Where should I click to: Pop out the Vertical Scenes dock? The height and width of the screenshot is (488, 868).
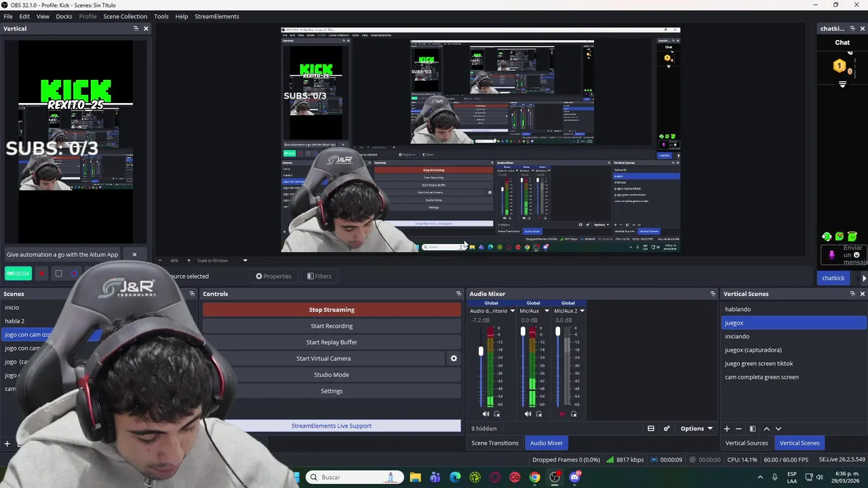click(x=852, y=293)
